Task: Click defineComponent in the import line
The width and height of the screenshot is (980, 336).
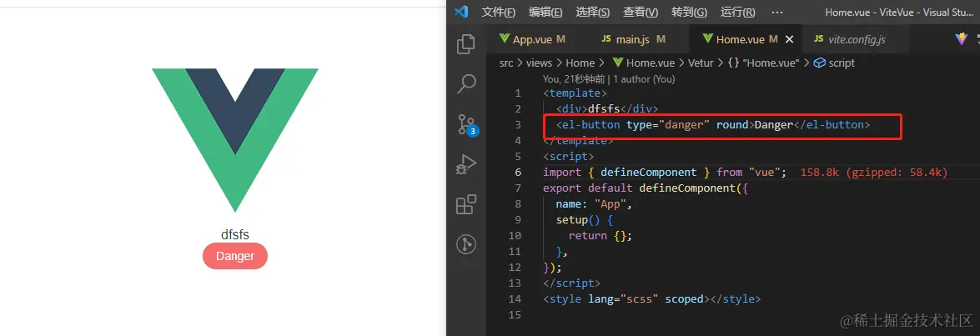Action: pos(648,173)
